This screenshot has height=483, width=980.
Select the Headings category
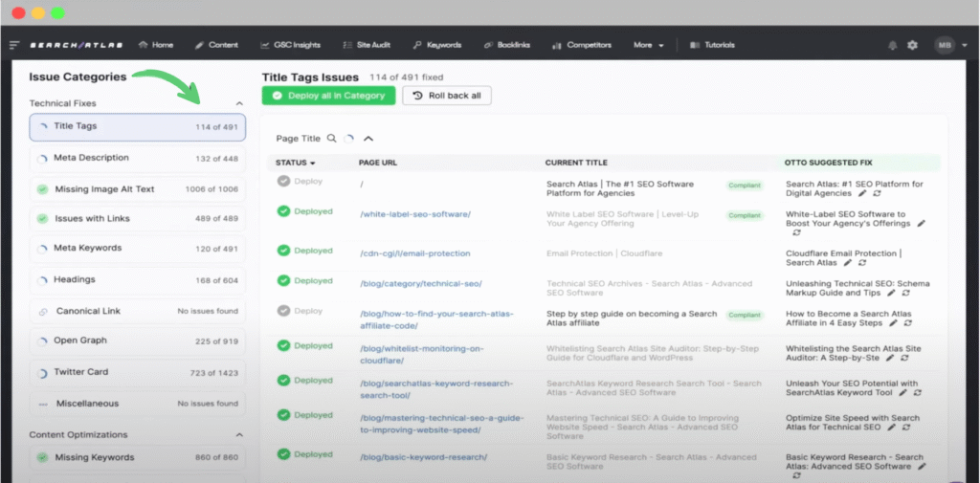point(138,280)
